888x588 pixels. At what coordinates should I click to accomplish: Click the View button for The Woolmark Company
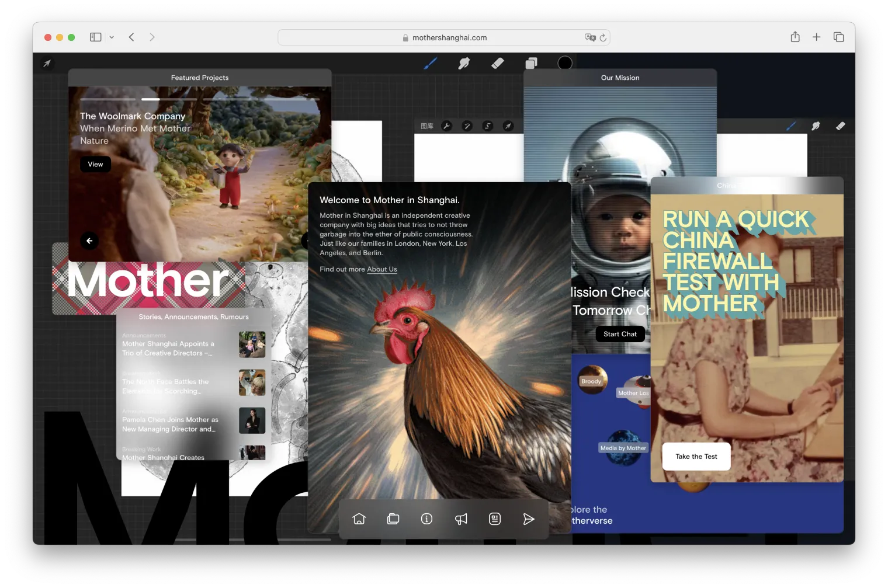[x=95, y=164]
